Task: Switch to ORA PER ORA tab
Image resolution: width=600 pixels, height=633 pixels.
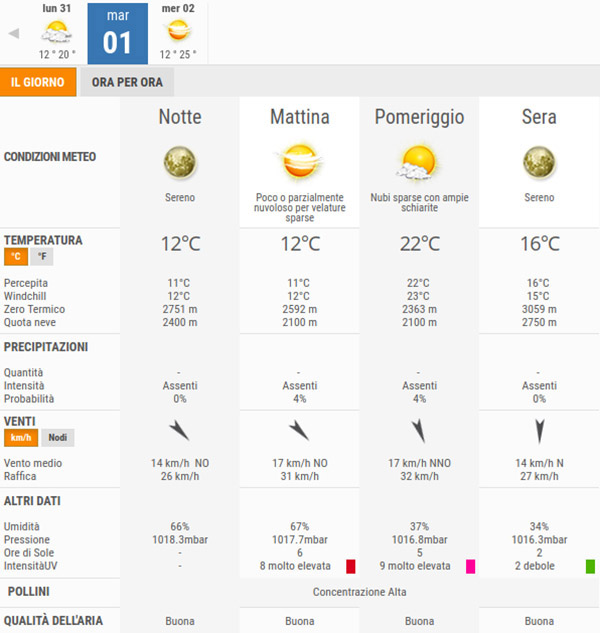Action: (x=127, y=82)
